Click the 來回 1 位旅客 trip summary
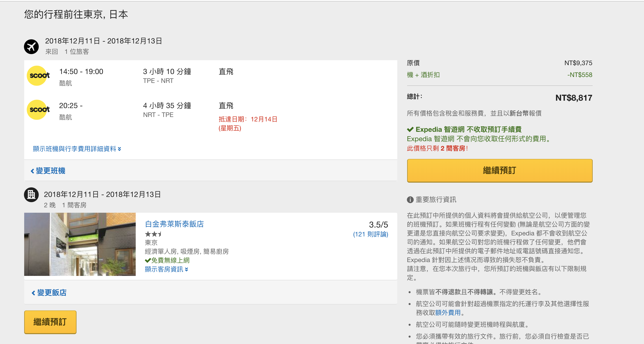Viewport: 644px width, 344px height. 67,52
